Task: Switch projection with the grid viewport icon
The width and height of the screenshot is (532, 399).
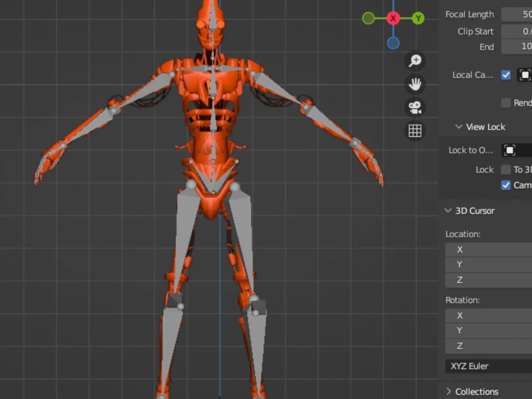Action: (415, 130)
